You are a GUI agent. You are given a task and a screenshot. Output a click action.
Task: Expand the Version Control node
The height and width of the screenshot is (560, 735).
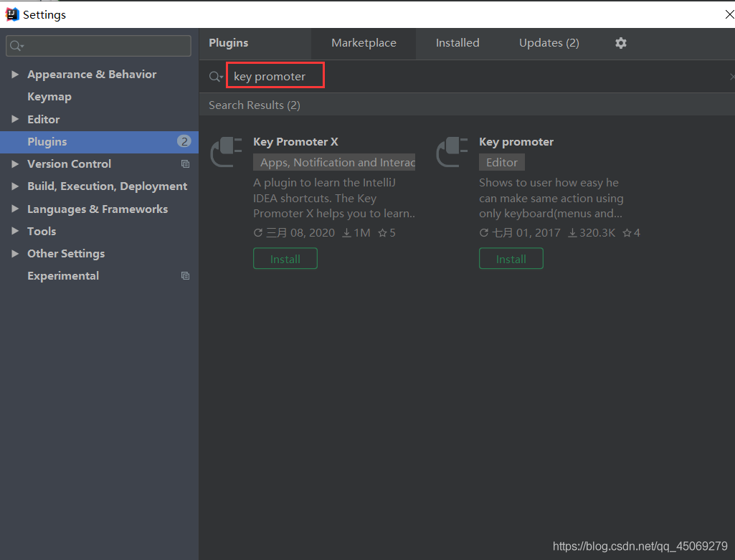(15, 164)
